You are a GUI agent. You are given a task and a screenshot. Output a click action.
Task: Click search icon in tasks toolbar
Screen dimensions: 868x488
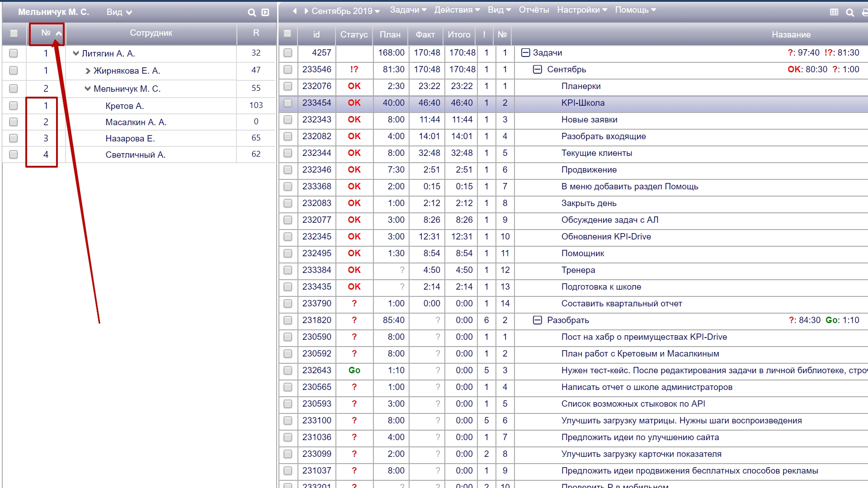coord(850,13)
